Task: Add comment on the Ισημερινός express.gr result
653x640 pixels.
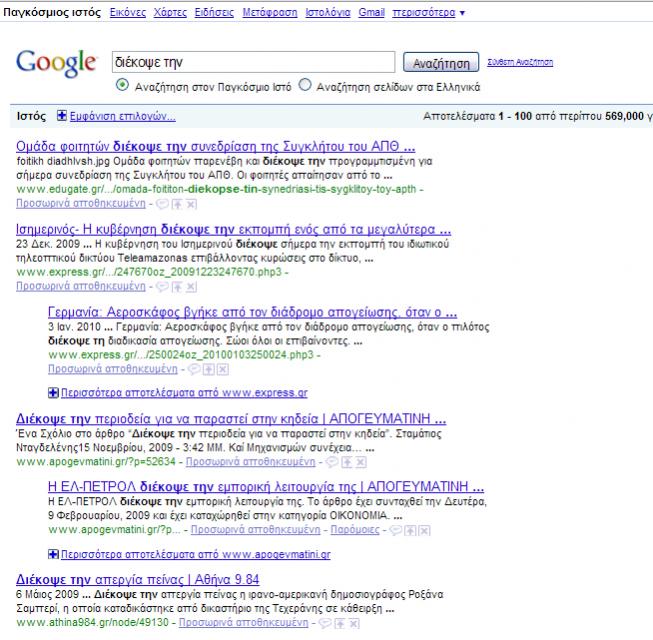Action: point(162,286)
